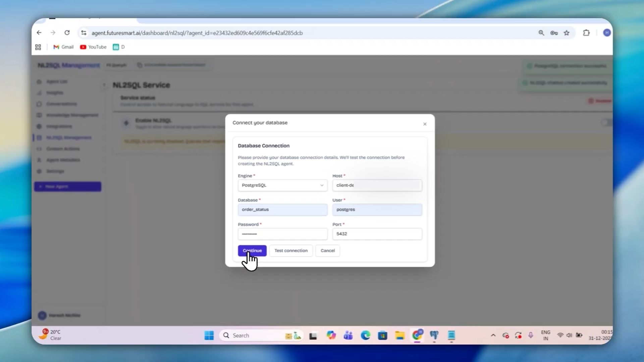Open Task View on the taskbar
The image size is (644, 362).
click(x=313, y=336)
